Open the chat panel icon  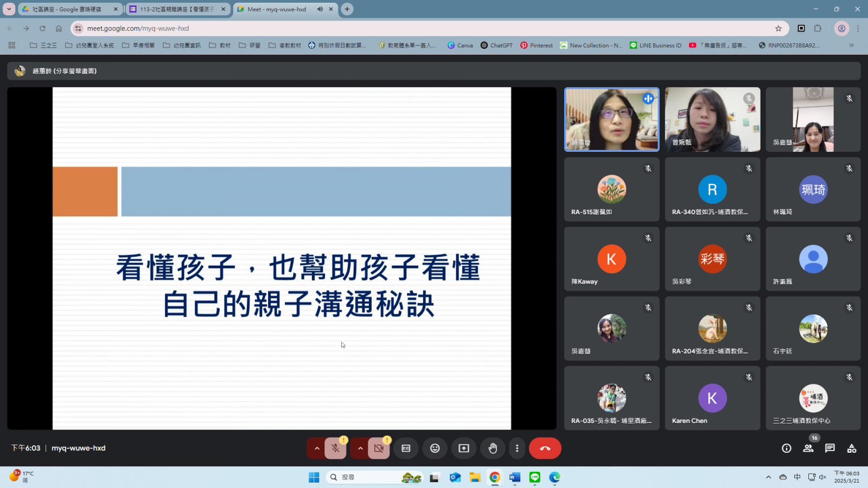829,448
